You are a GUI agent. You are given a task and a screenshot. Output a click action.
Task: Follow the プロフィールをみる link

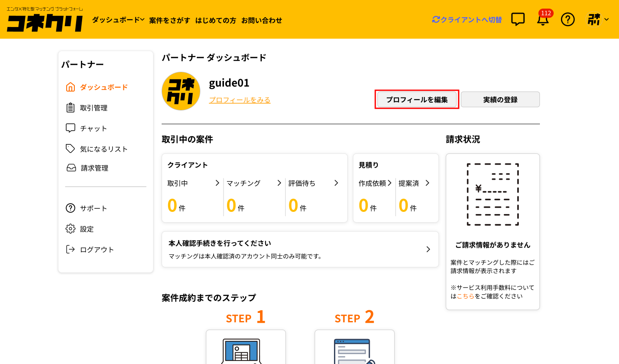pyautogui.click(x=239, y=100)
